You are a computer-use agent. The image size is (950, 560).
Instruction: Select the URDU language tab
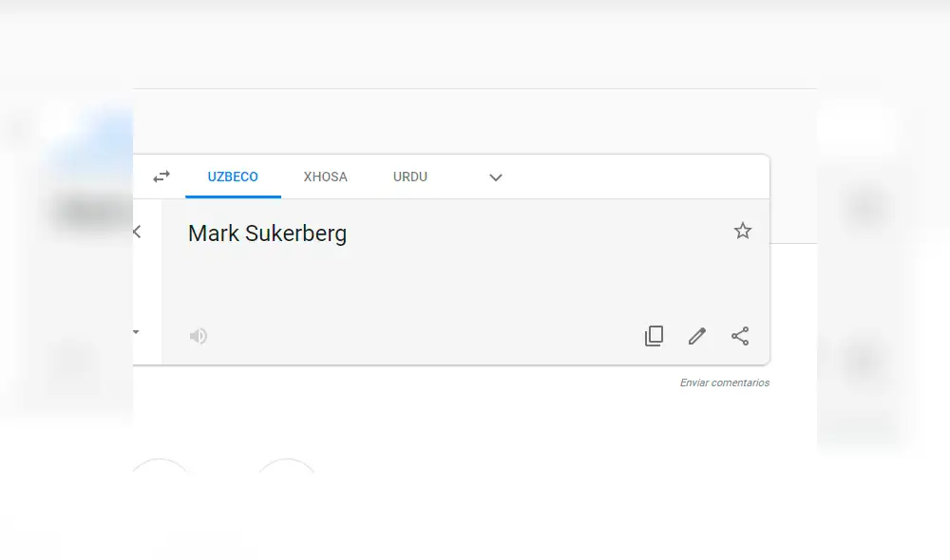click(409, 177)
